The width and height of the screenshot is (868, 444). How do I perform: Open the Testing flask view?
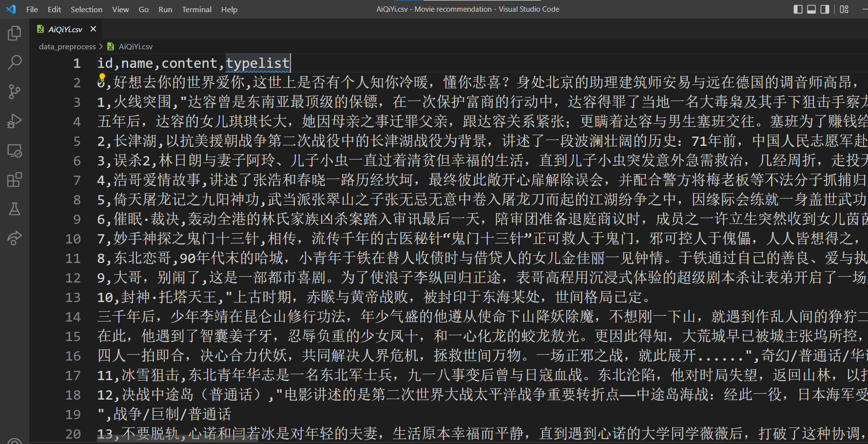pyautogui.click(x=15, y=209)
